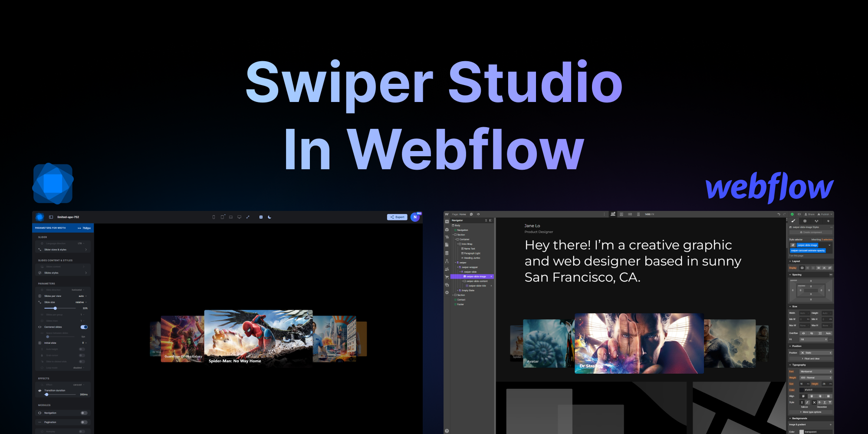Click the Dr Strange slide image on canvas
Screen dimensions: 868x434
click(x=639, y=343)
